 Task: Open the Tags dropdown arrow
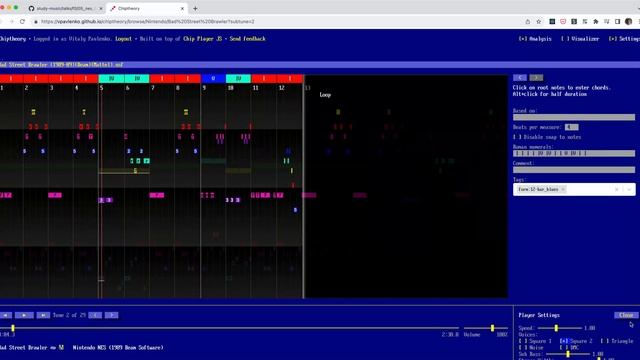629,189
